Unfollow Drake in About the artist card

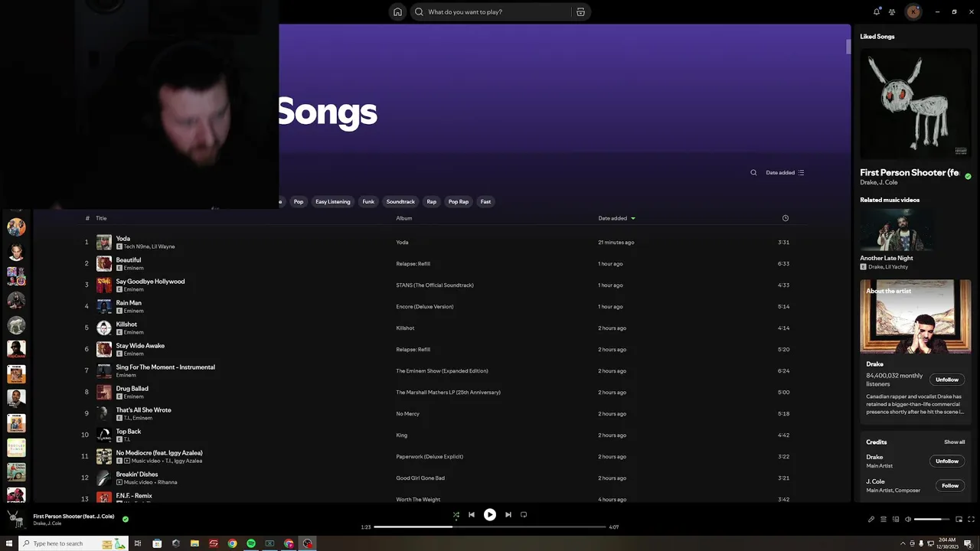[947, 380]
